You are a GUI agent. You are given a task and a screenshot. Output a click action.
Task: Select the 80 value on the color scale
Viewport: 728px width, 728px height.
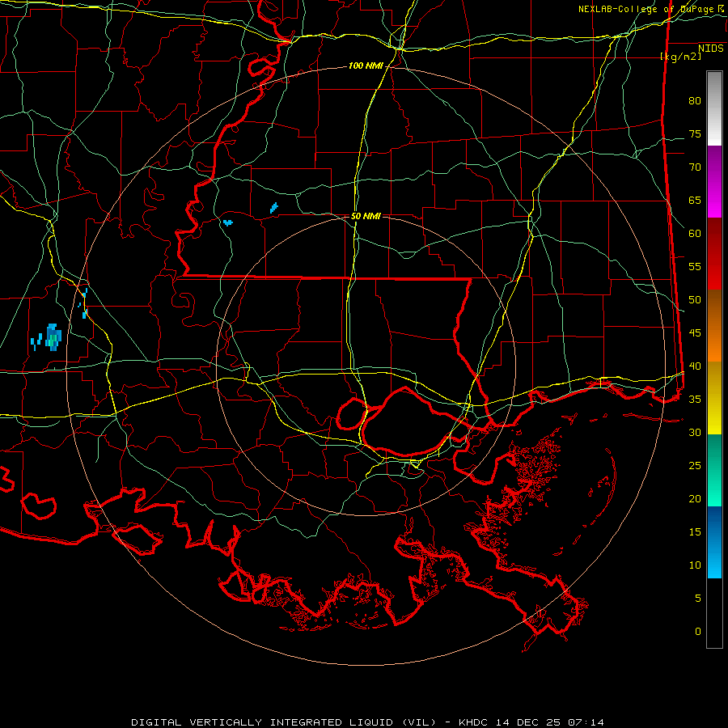(x=695, y=101)
